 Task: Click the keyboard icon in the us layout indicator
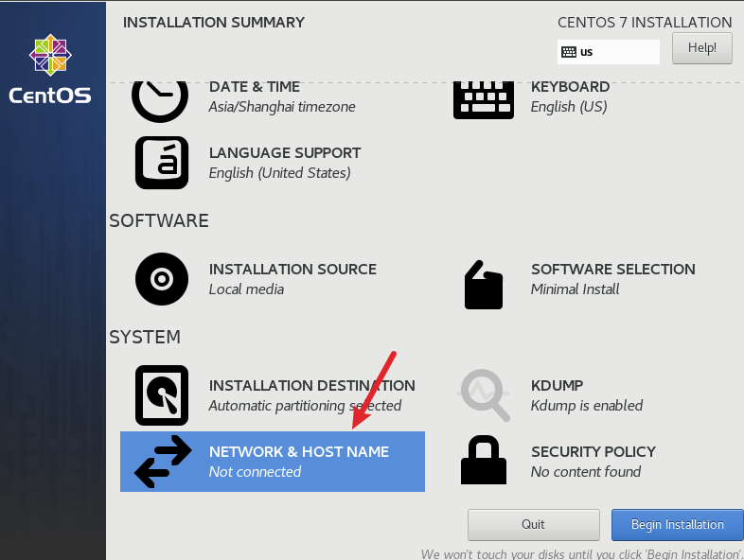(569, 52)
